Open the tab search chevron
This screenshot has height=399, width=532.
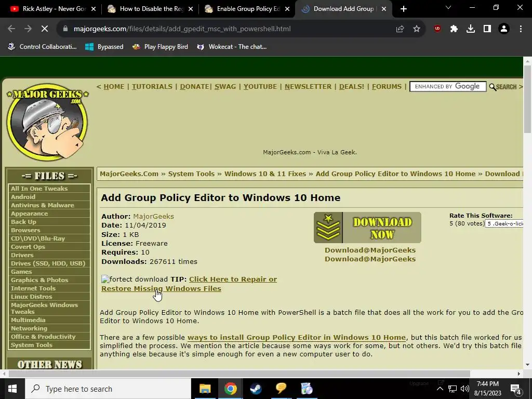[448, 7]
